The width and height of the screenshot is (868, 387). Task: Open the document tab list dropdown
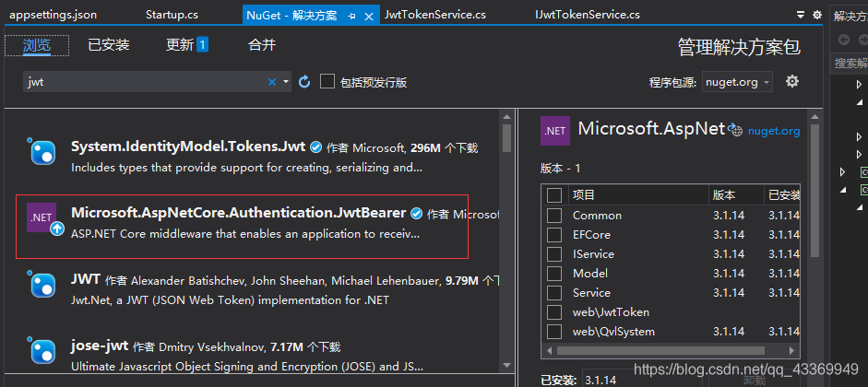pyautogui.click(x=801, y=15)
